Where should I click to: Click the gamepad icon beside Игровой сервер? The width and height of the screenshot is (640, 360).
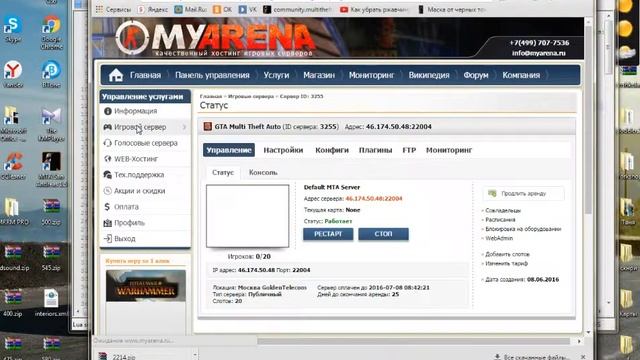click(107, 127)
